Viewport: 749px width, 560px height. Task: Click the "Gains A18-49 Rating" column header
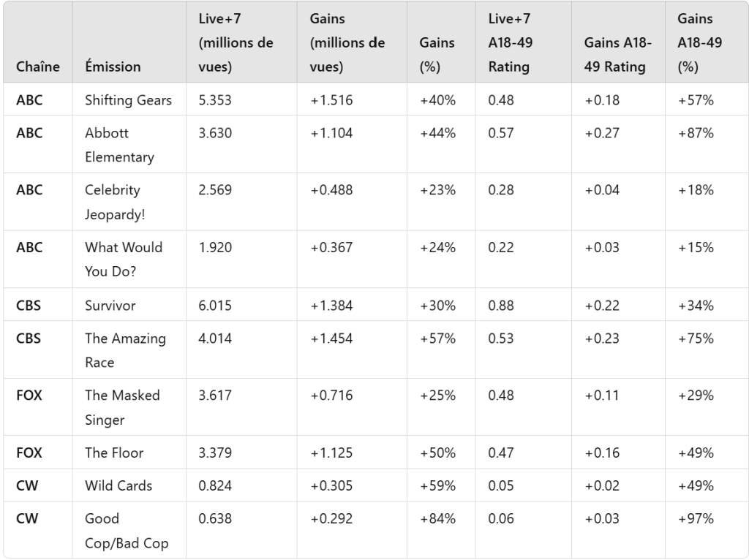click(x=614, y=55)
